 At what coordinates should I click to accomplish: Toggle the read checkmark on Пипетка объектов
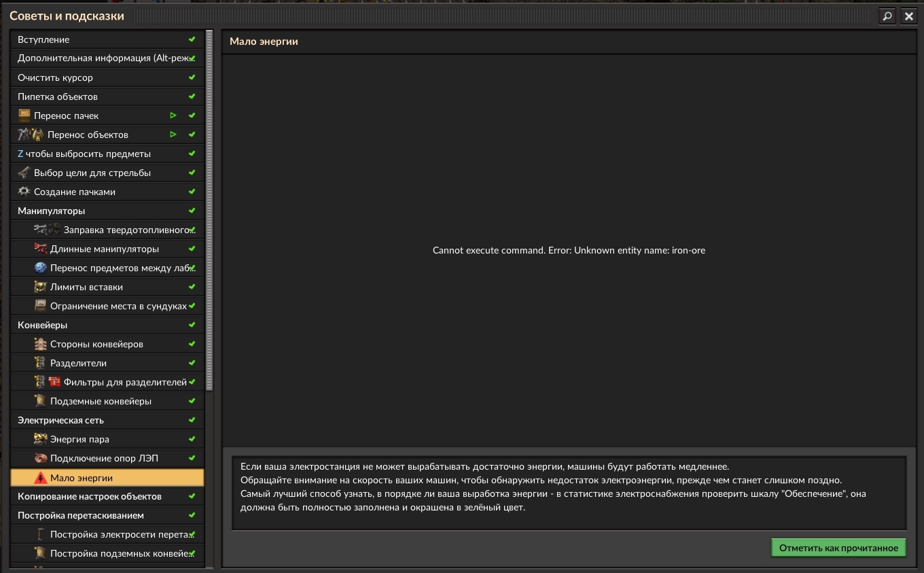click(x=192, y=97)
